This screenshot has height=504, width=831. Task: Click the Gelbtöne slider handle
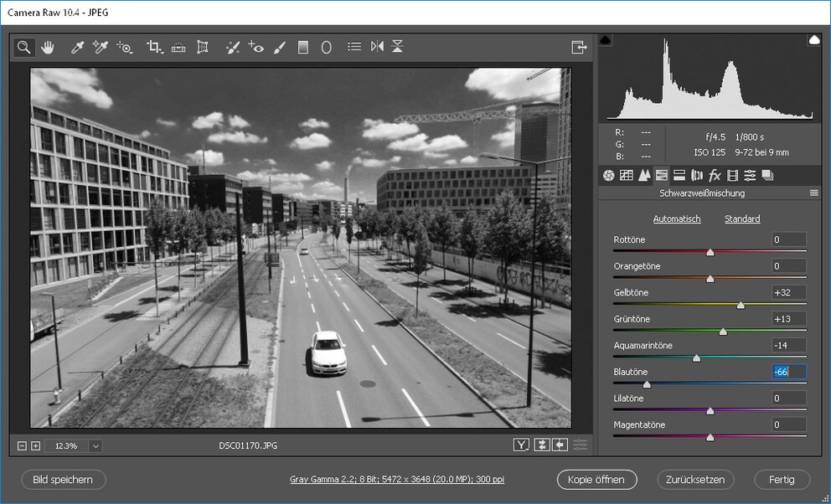coord(741,306)
